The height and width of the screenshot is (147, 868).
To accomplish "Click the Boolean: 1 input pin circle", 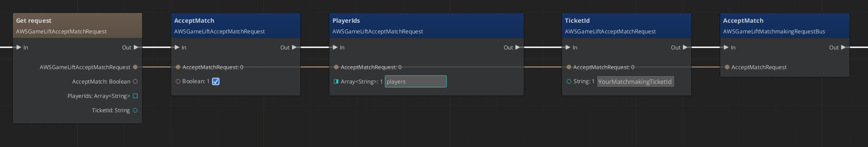I will pos(178,82).
